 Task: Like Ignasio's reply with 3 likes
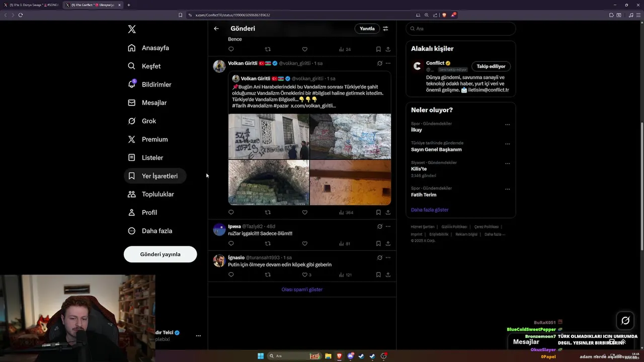point(306,275)
